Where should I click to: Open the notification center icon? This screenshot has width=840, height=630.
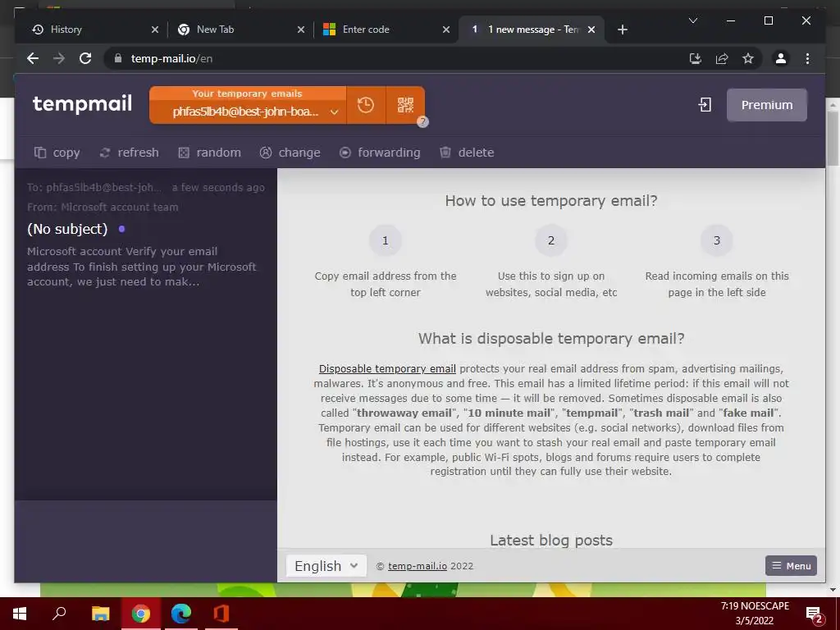click(814, 614)
